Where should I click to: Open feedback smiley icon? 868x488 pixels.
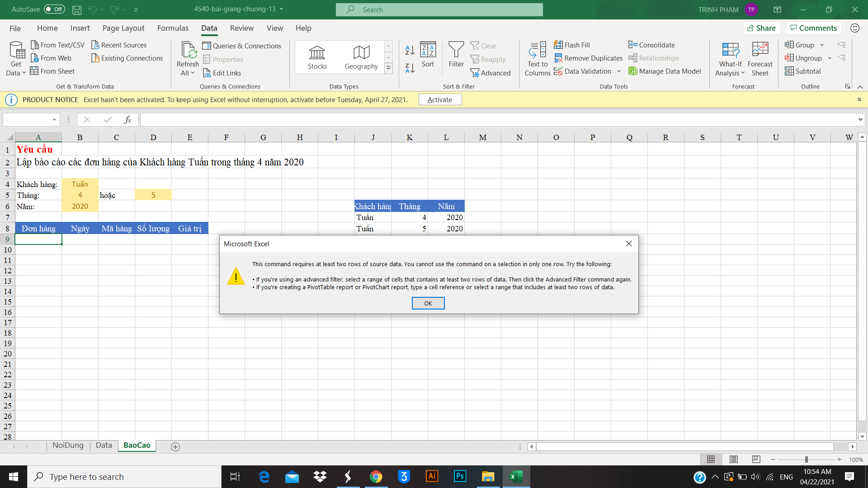[x=854, y=28]
